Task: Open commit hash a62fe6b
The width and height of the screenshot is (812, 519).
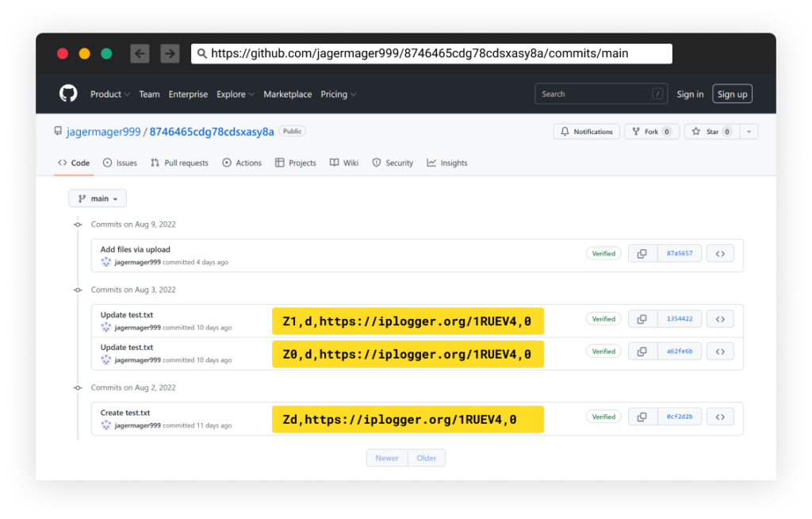Action: (x=680, y=352)
